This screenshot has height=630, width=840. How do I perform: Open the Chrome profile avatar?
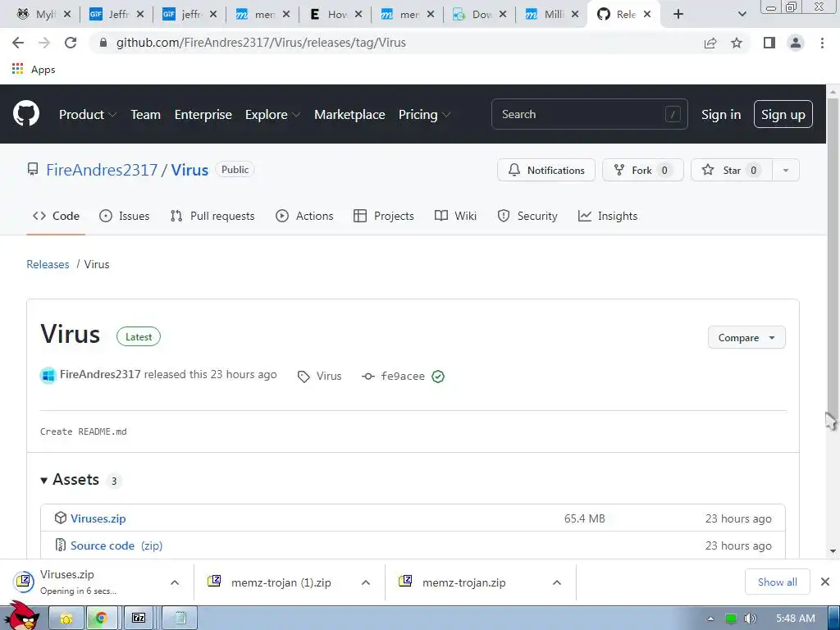tap(796, 43)
